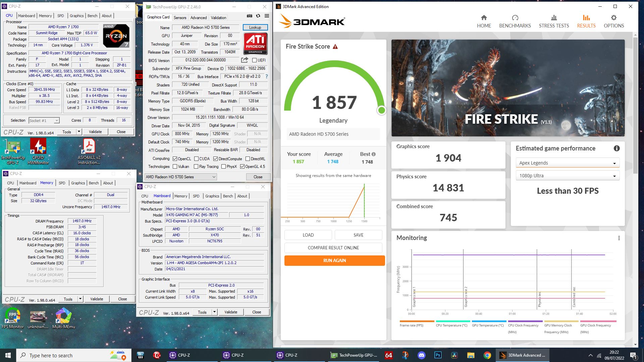The height and width of the screenshot is (362, 644).
Task: Toggle the CUDA checkbox in GPU-Z
Action: (196, 159)
